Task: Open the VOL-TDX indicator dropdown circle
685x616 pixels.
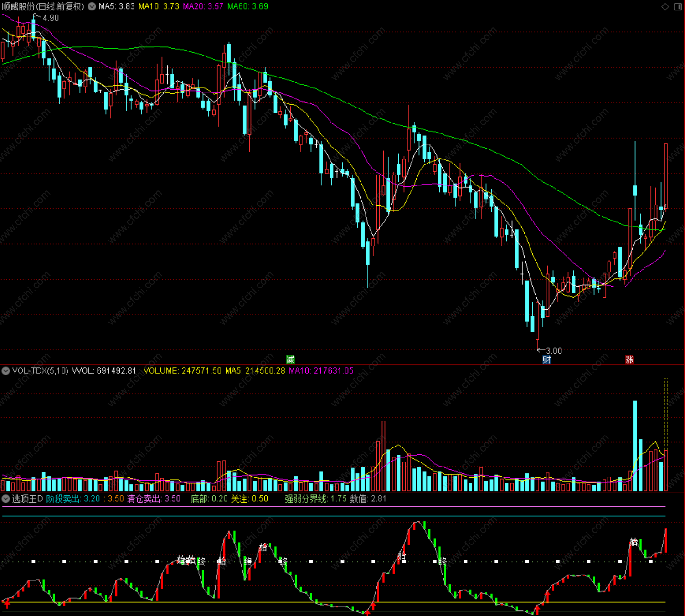Action: [6, 371]
